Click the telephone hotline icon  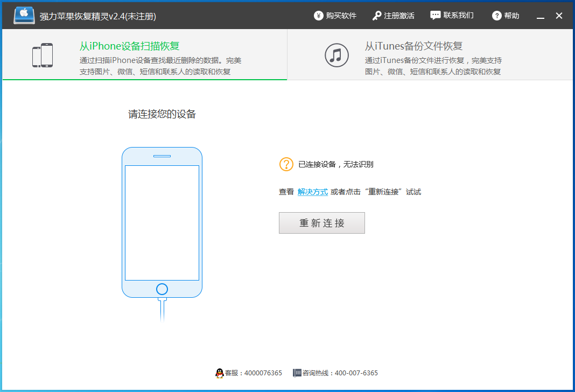point(297,373)
